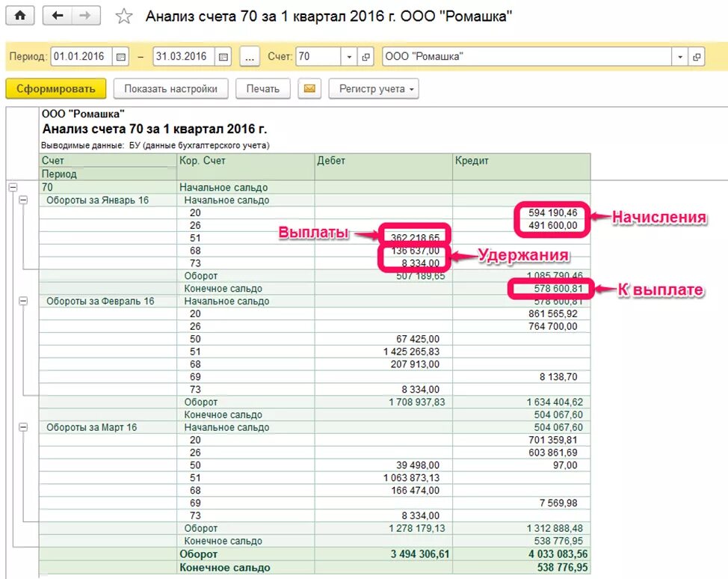Go to the home page icon
The image size is (728, 579).
20,16
